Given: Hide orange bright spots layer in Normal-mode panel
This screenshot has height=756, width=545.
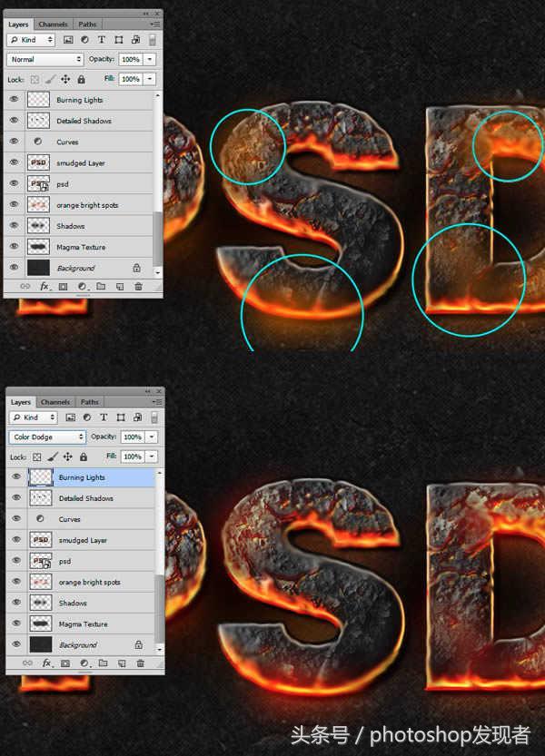Looking at the screenshot, I should coord(14,204).
